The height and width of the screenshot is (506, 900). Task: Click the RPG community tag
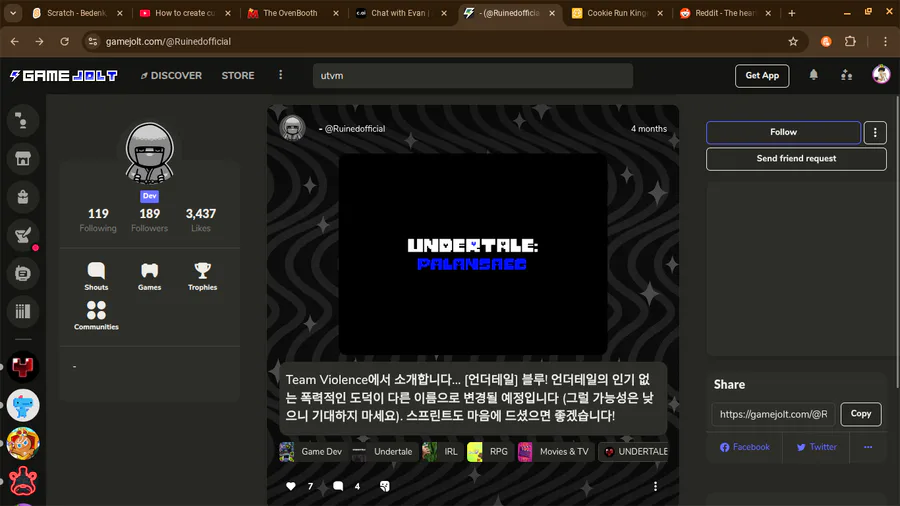488,451
